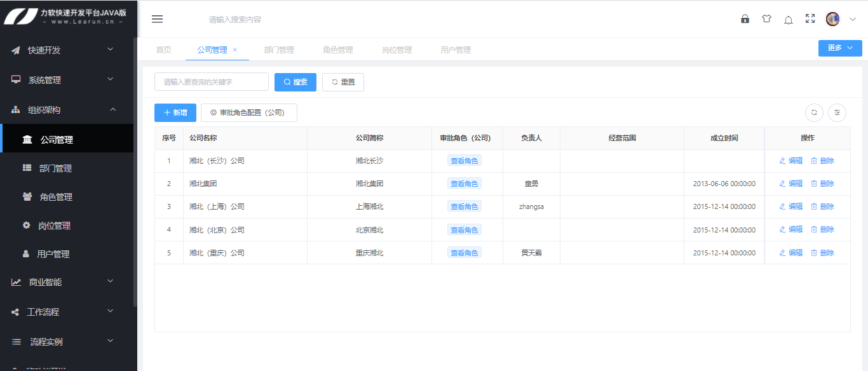Open the 更多 dropdown button

click(839, 48)
